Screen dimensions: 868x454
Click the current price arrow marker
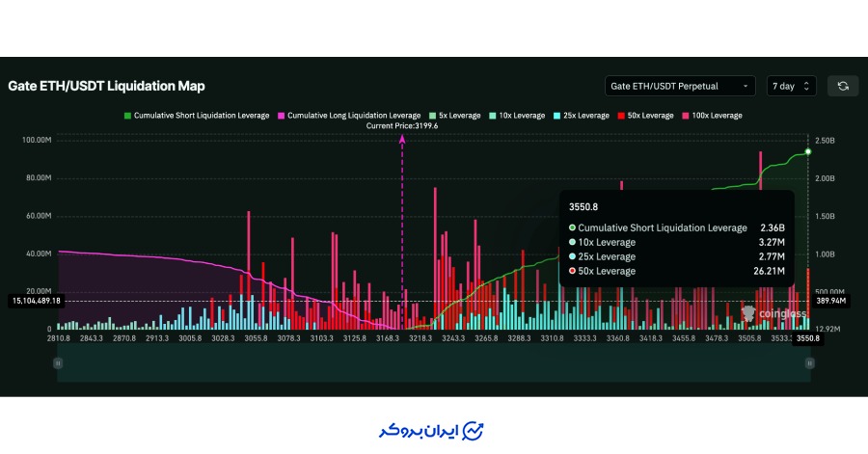[402, 141]
